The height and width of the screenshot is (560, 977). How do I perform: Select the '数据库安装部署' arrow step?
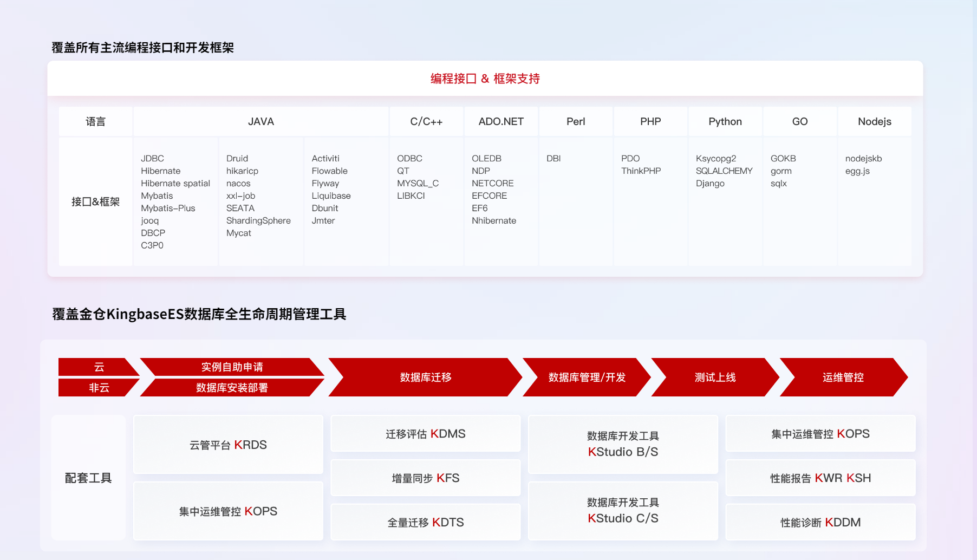[232, 387]
